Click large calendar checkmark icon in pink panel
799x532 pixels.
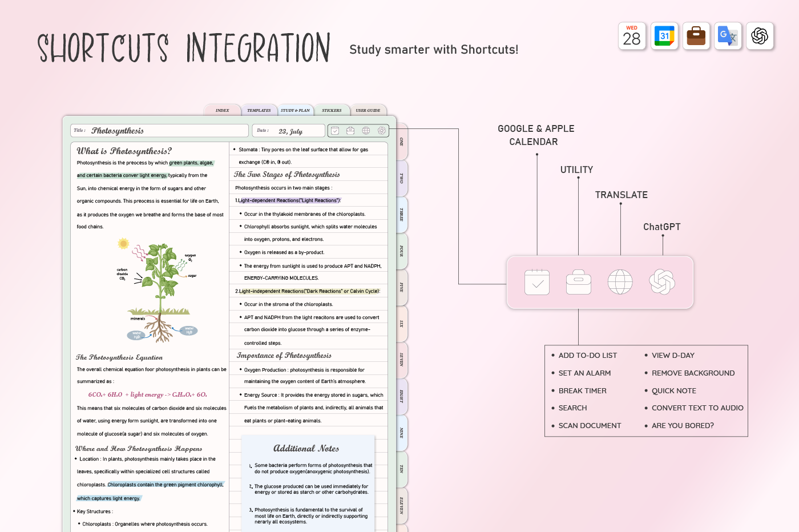pos(537,282)
